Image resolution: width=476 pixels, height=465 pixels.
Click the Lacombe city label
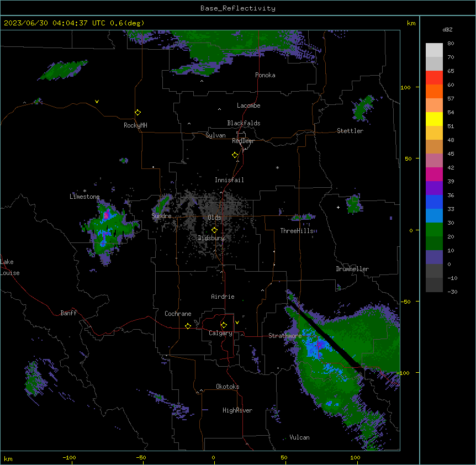click(x=248, y=105)
